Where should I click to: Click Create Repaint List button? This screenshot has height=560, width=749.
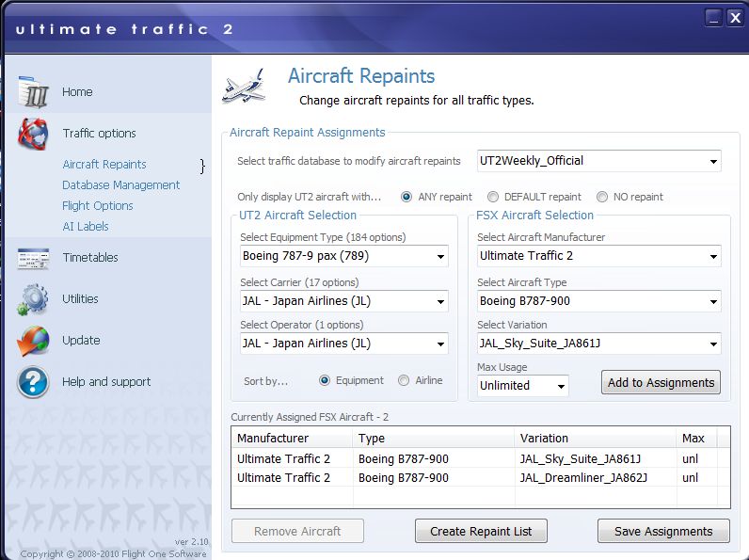[x=481, y=532]
